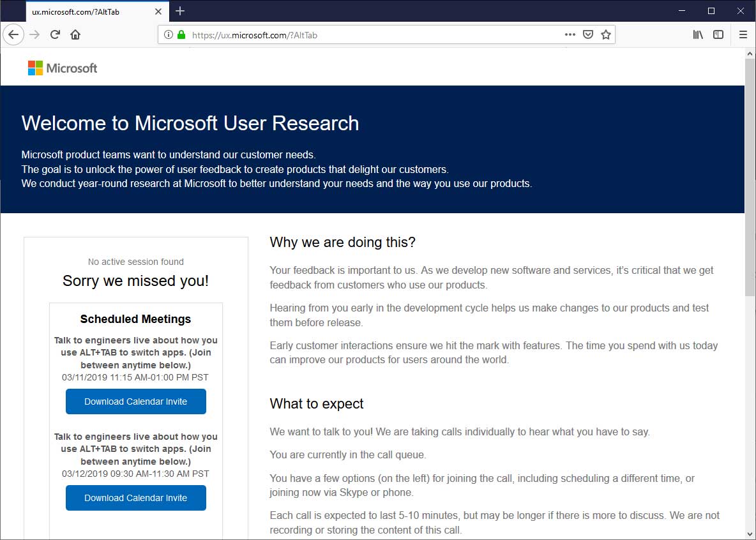Select the ux.microsoft.com/?AltTab tab

click(x=98, y=11)
